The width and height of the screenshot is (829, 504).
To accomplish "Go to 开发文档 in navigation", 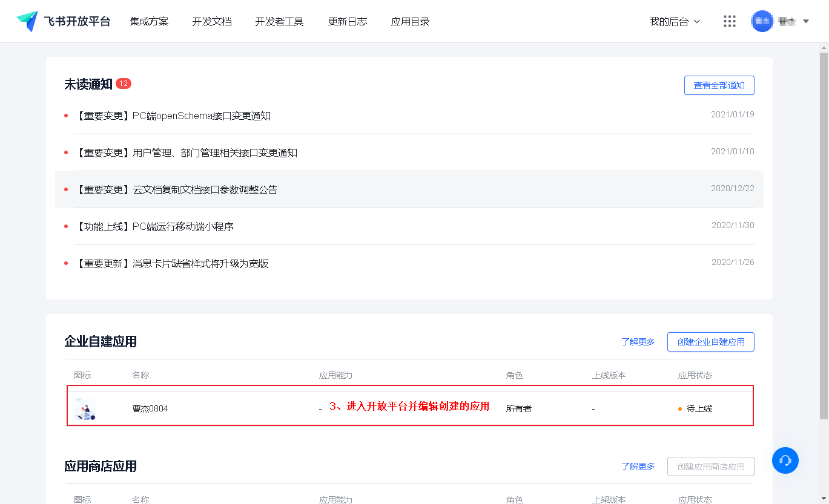I will [212, 21].
